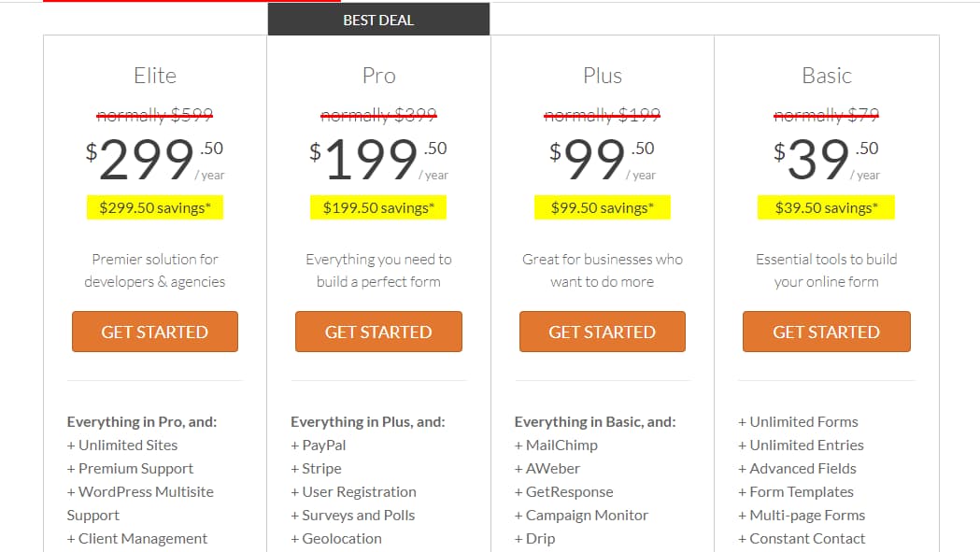Select the Unlimited Forms feature in Basic
This screenshot has width=980, height=552.
point(799,421)
